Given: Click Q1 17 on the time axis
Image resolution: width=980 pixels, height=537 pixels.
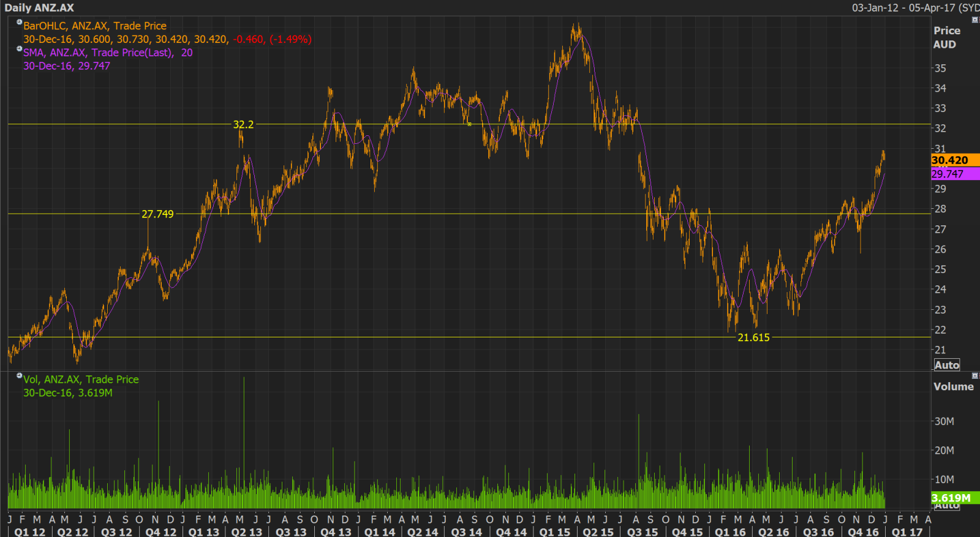Looking at the screenshot, I should [x=907, y=531].
